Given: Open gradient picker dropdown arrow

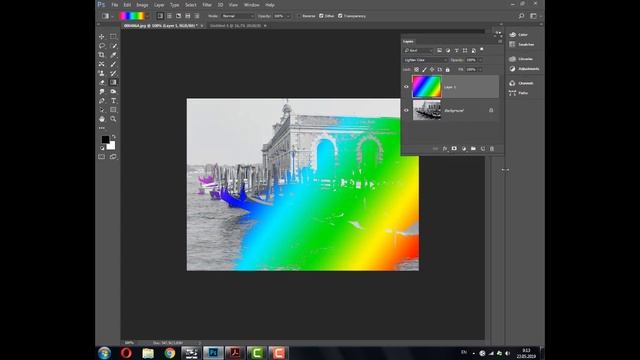Looking at the screenshot, I should 147,16.
